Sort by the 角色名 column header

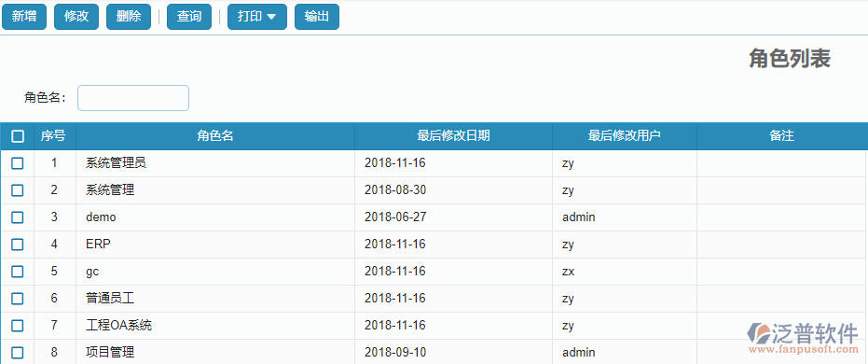215,136
